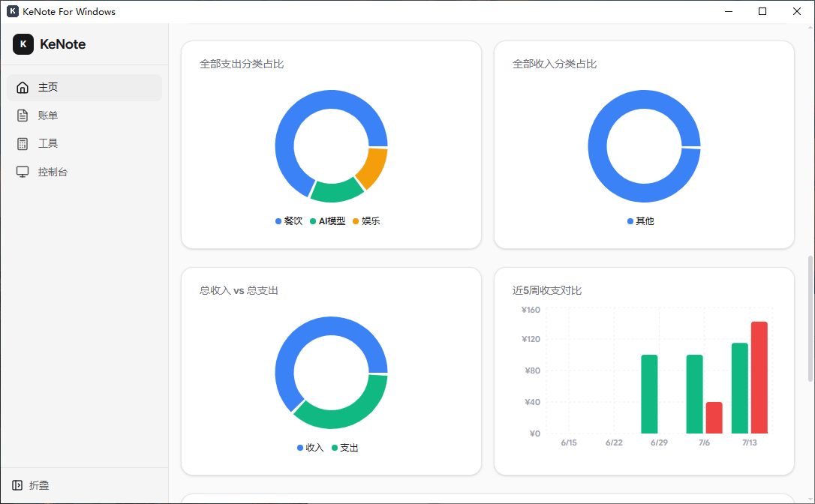Toggle the 收入 legend item
Screen dimensions: 815x504
click(x=310, y=447)
